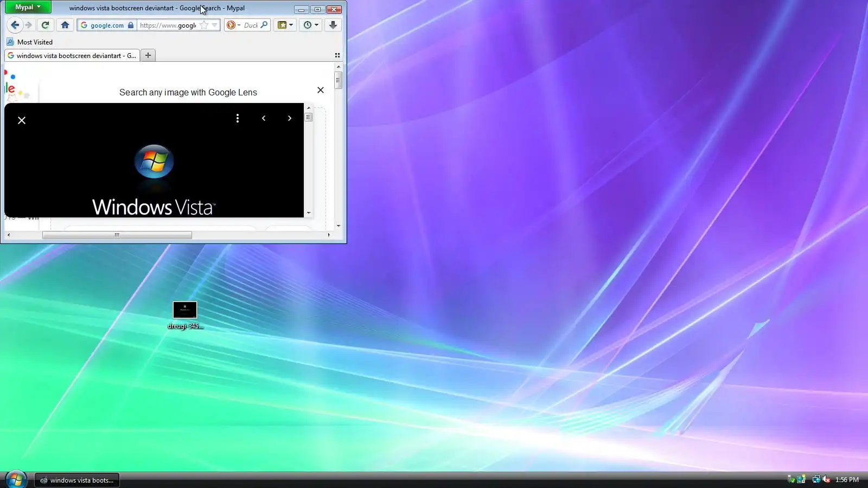The width and height of the screenshot is (868, 488).
Task: Go back one page in Mypal
Action: click(15, 25)
